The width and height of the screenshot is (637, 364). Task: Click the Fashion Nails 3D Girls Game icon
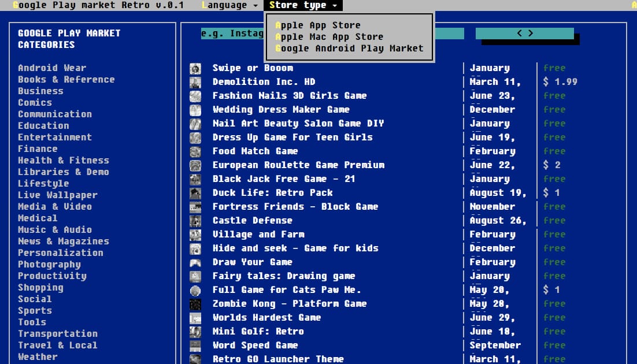195,96
